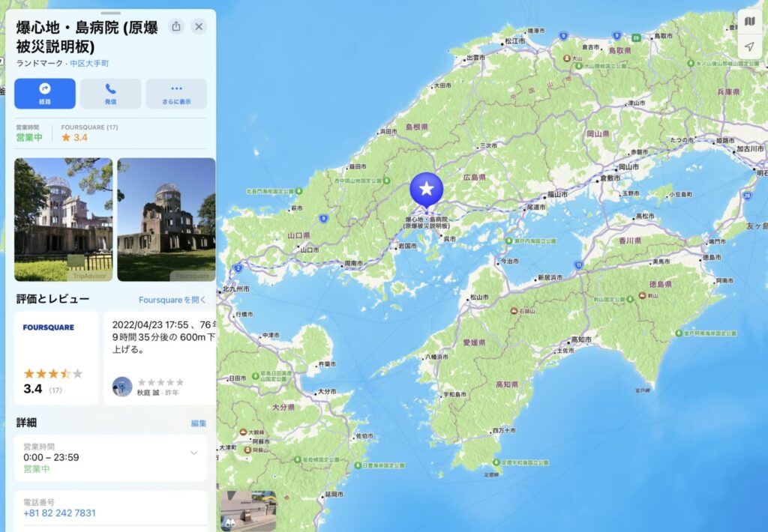
Task: Open the TripAdvisor photo of the dome
Action: point(63,220)
